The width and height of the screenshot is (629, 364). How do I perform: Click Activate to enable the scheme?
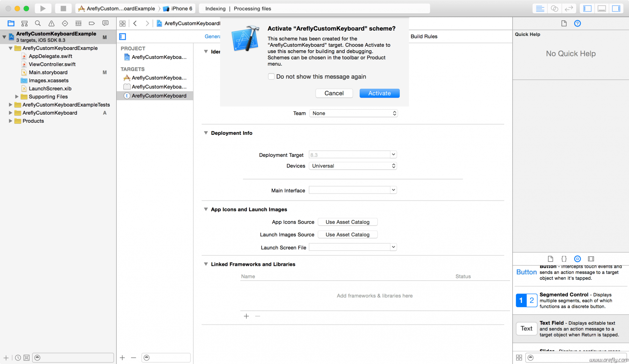pos(379,93)
